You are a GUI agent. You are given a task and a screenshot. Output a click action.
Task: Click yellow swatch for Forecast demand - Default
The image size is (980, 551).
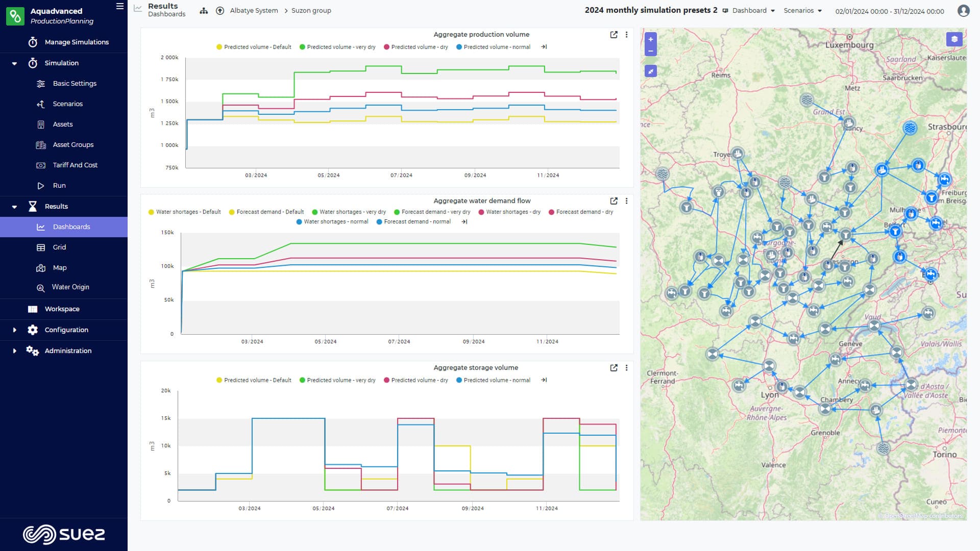[232, 212]
